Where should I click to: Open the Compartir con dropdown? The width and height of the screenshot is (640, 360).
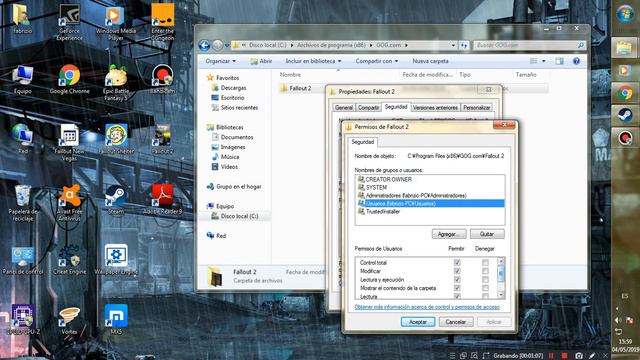tap(376, 61)
